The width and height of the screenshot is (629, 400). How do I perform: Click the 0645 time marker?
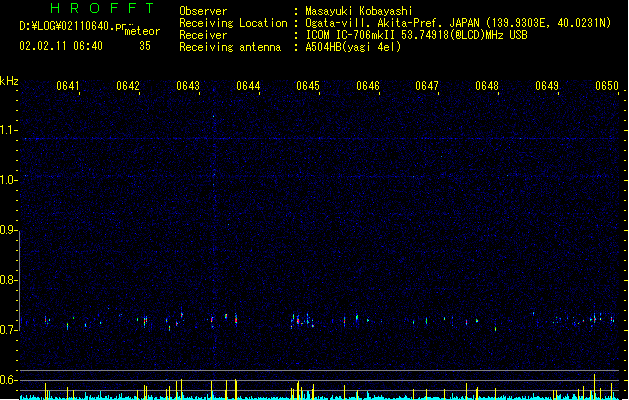click(x=308, y=86)
